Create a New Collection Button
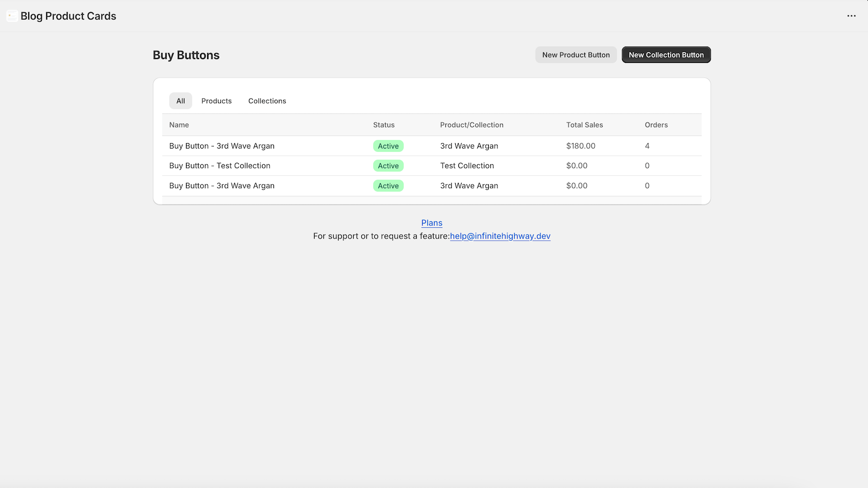 pyautogui.click(x=666, y=55)
